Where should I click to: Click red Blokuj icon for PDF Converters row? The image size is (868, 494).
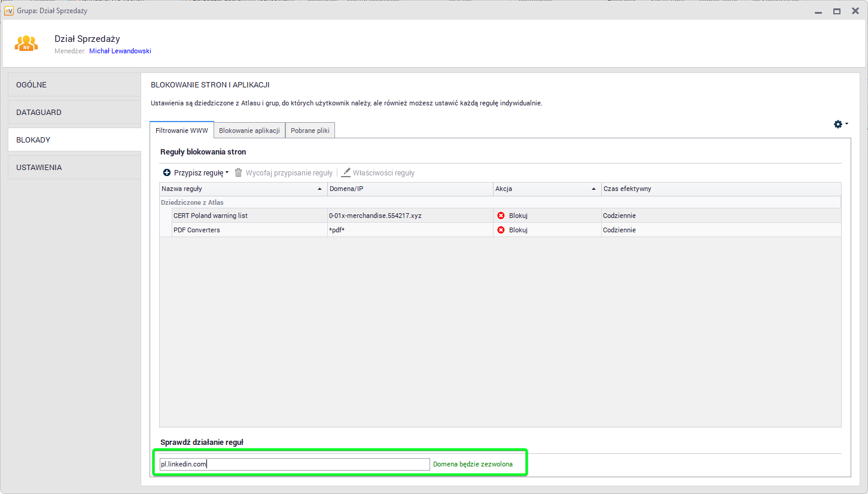[501, 230]
